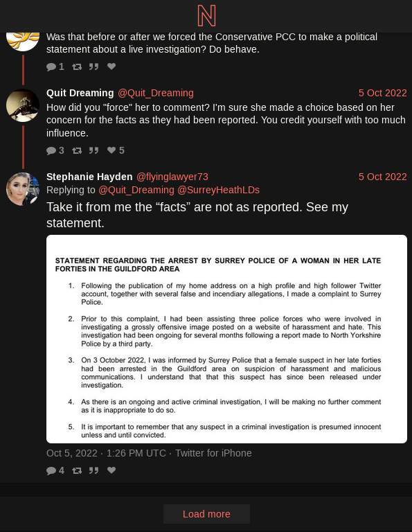Click the @SurreyHeathLDs mention link

[x=218, y=190]
